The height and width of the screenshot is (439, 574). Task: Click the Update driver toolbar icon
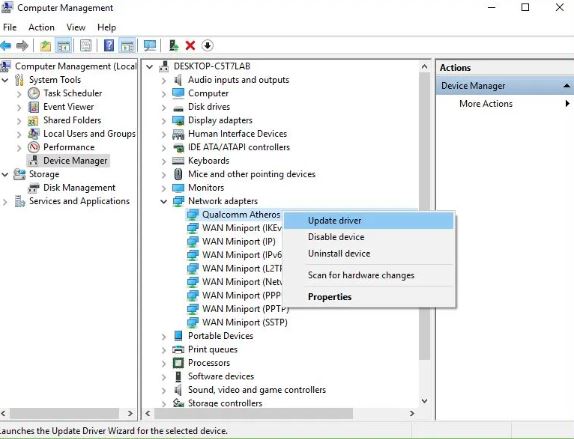174,46
